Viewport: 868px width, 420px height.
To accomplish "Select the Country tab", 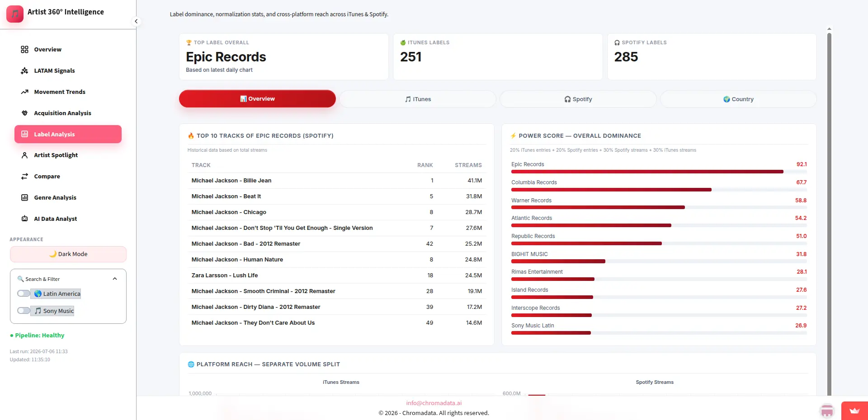I will pos(738,99).
